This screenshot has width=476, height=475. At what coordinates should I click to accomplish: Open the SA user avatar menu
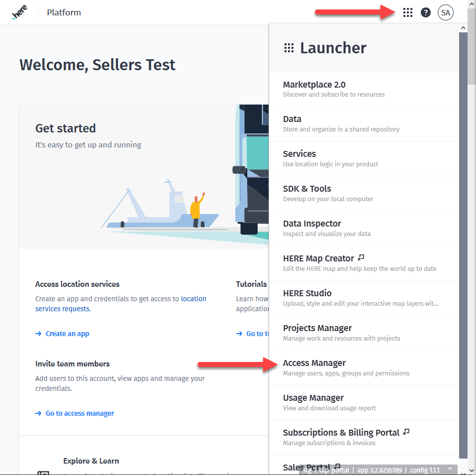click(445, 12)
